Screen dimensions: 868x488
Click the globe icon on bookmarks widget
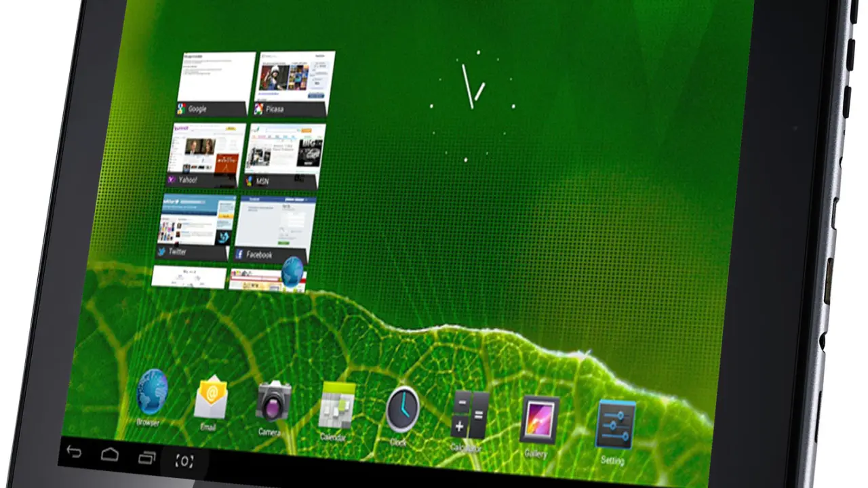click(x=293, y=271)
